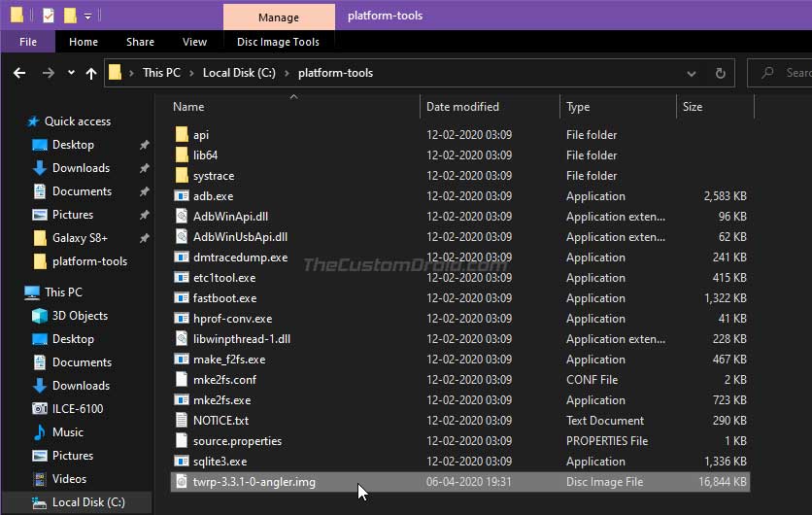Click the AdbWinApi.dll file icon
Viewport: 812px width, 515px height.
coord(182,217)
